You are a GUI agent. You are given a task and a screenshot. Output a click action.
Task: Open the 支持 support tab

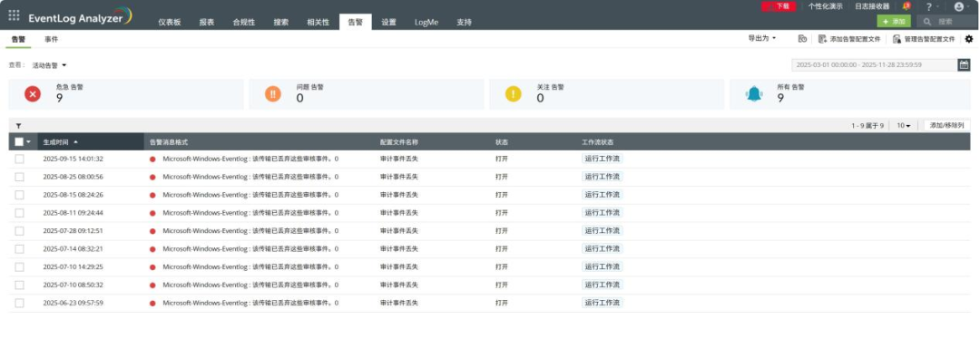(x=464, y=22)
